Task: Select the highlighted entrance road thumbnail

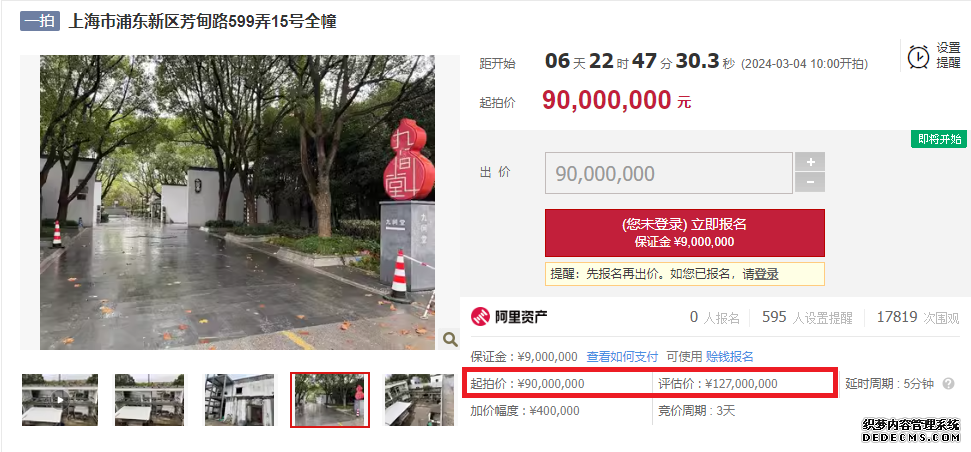Action: (x=330, y=399)
